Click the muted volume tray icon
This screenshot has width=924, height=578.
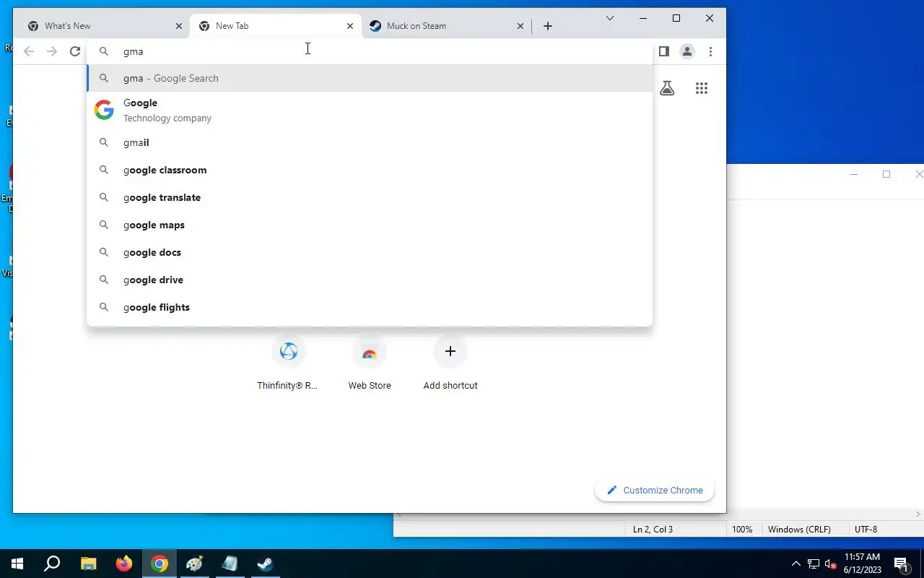[831, 564]
